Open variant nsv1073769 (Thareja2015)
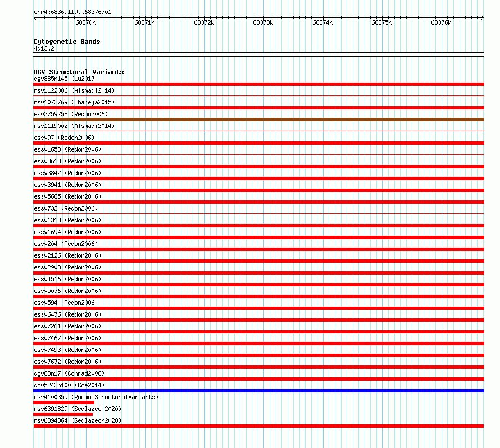 click(74, 102)
